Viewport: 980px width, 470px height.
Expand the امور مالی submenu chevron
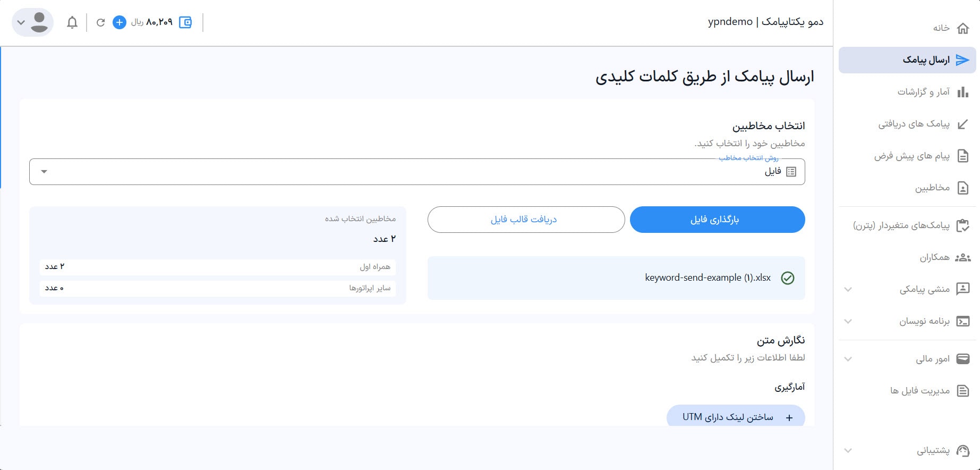(x=848, y=359)
